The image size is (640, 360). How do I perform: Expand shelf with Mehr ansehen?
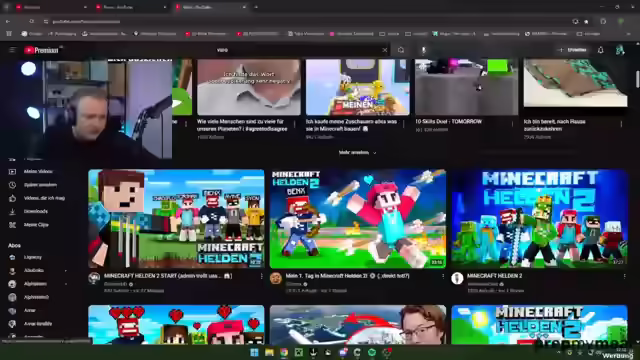(357, 153)
